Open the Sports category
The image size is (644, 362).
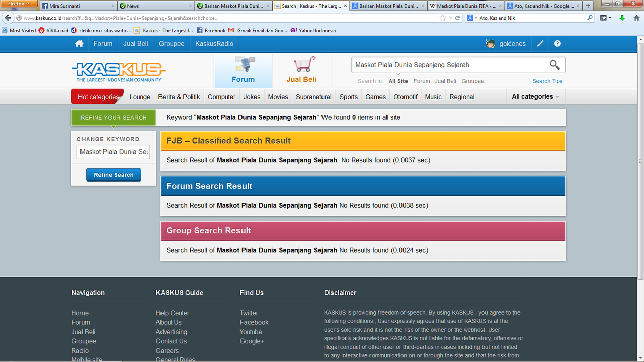pyautogui.click(x=349, y=97)
